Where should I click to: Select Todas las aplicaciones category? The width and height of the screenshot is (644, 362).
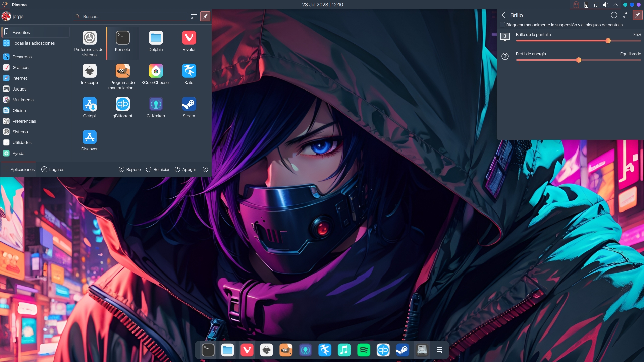click(x=36, y=43)
